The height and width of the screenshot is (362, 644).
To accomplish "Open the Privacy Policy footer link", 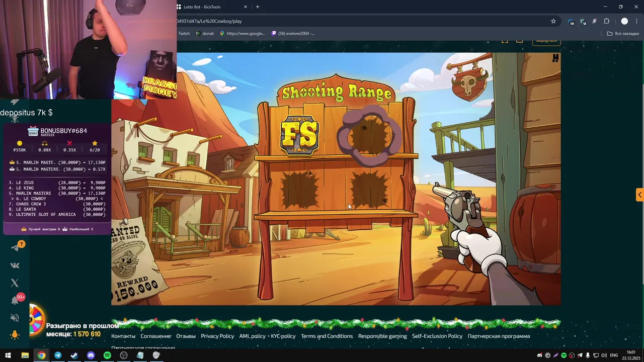I will [217, 336].
